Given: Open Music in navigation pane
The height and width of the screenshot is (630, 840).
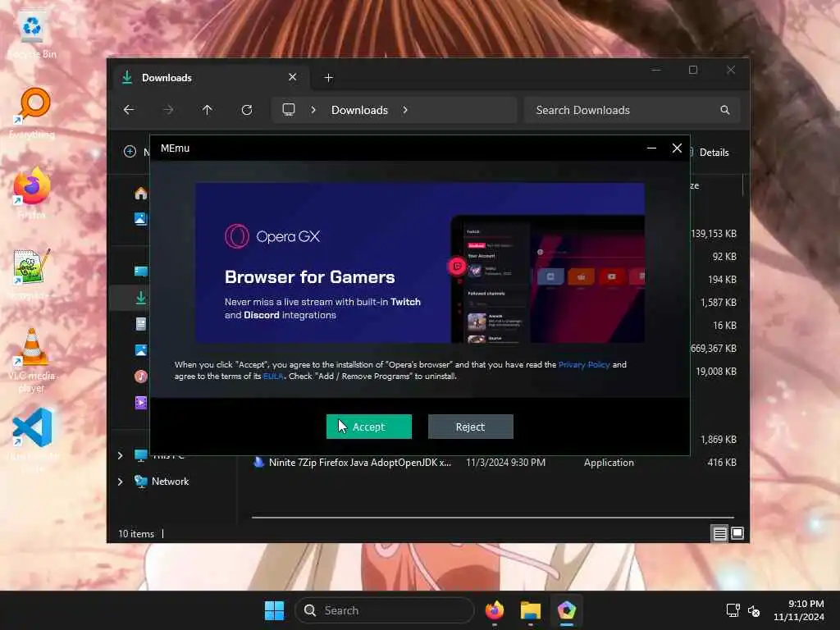Looking at the screenshot, I should (x=141, y=376).
